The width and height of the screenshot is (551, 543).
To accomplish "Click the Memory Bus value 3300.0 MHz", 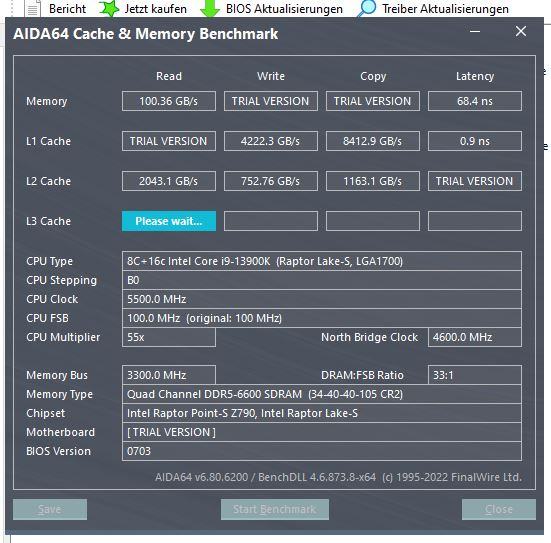I will coord(169,375).
